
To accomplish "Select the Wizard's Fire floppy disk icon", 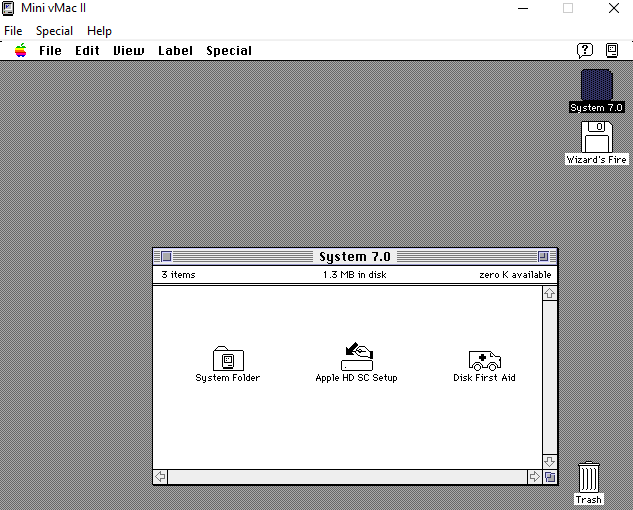I will click(597, 137).
